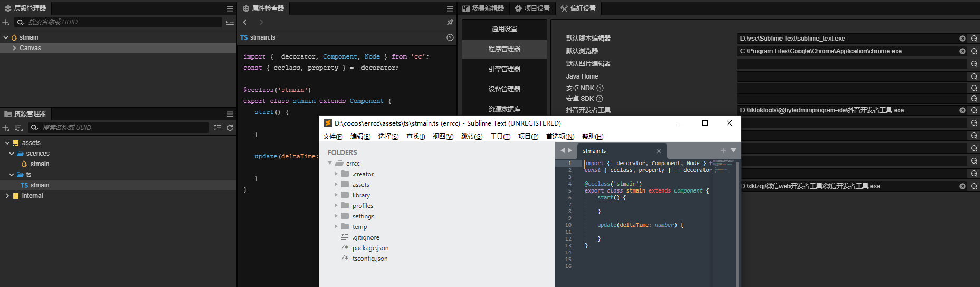Open 资源数据库 in the preferences sidebar
Image resolution: width=980 pixels, height=287 pixels.
coord(505,109)
